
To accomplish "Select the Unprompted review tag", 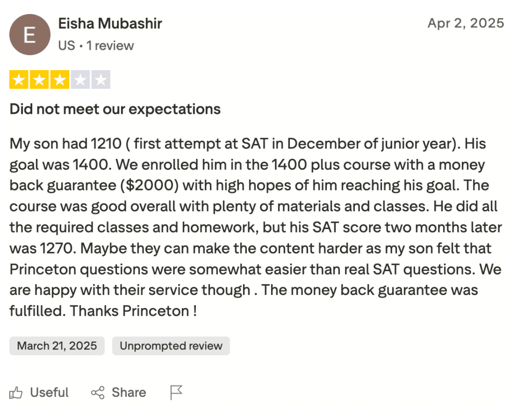I will (x=171, y=346).
